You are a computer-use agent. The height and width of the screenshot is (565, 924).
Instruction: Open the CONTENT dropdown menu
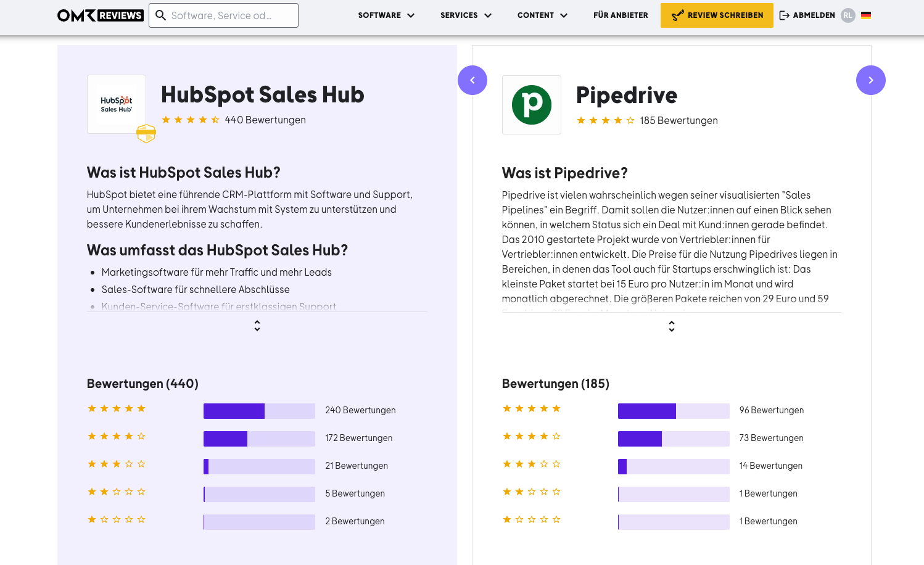click(542, 15)
